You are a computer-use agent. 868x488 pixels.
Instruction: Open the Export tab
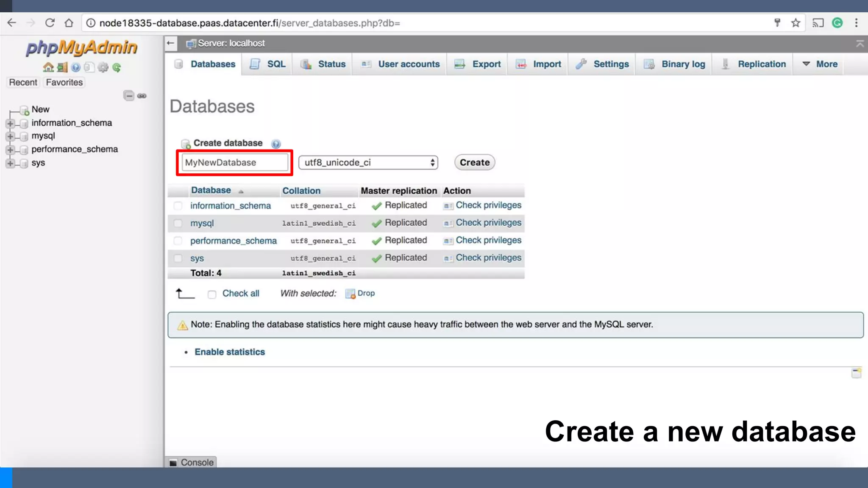pos(477,64)
